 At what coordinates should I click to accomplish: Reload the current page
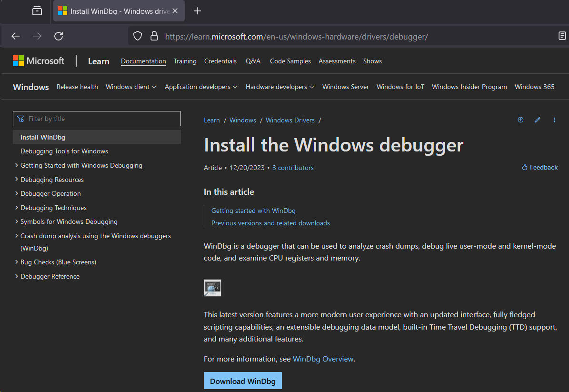(x=59, y=36)
